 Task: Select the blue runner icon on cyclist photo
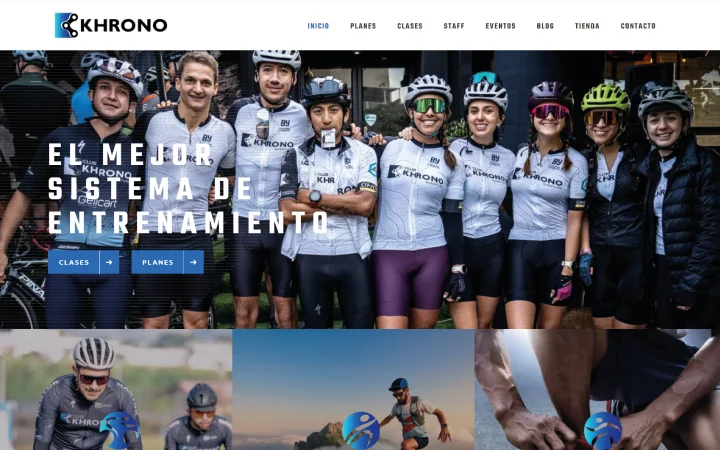(x=120, y=430)
